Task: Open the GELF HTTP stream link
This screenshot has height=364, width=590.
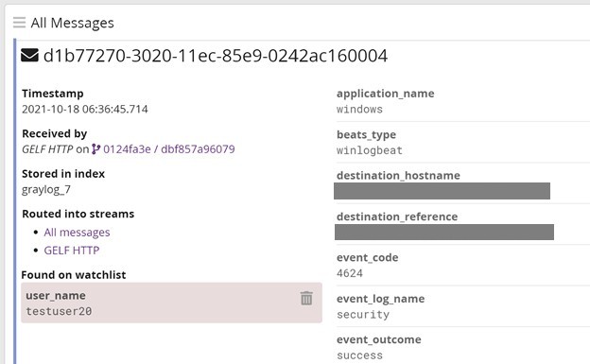Action: click(x=72, y=251)
